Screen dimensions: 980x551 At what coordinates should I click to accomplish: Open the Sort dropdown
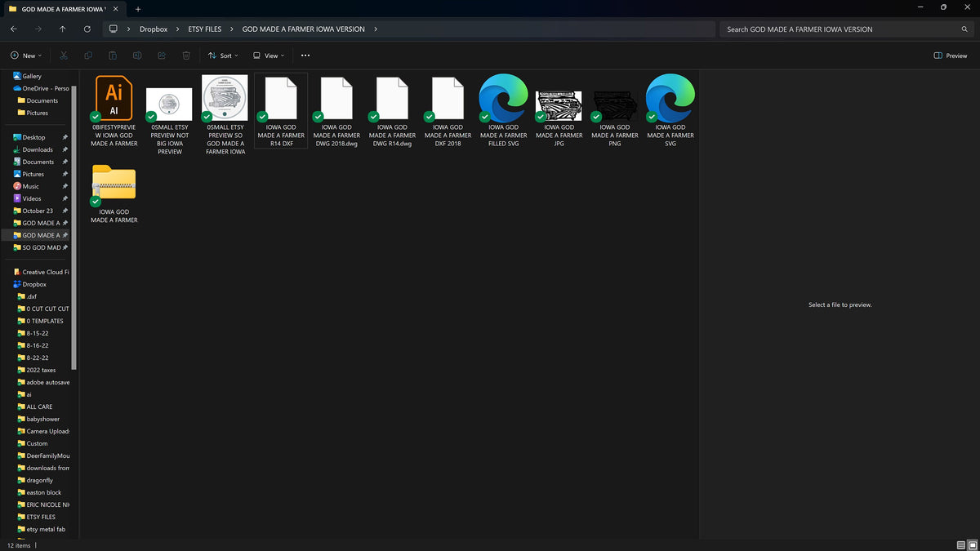[x=223, y=56]
